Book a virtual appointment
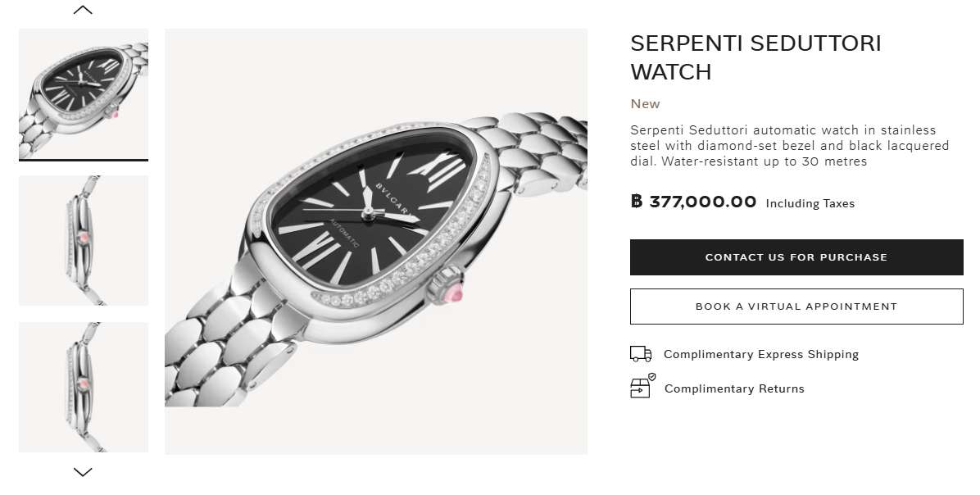The height and width of the screenshot is (495, 980). [796, 307]
